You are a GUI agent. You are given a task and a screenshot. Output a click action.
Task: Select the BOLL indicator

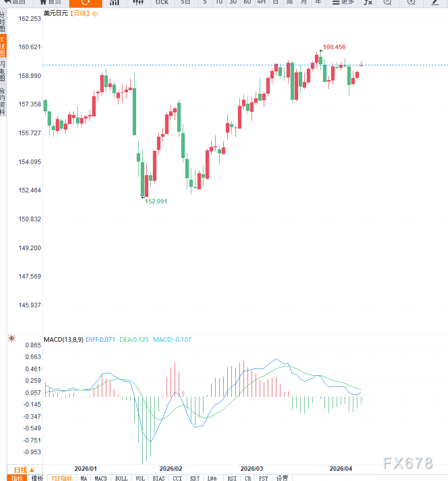pos(121,478)
